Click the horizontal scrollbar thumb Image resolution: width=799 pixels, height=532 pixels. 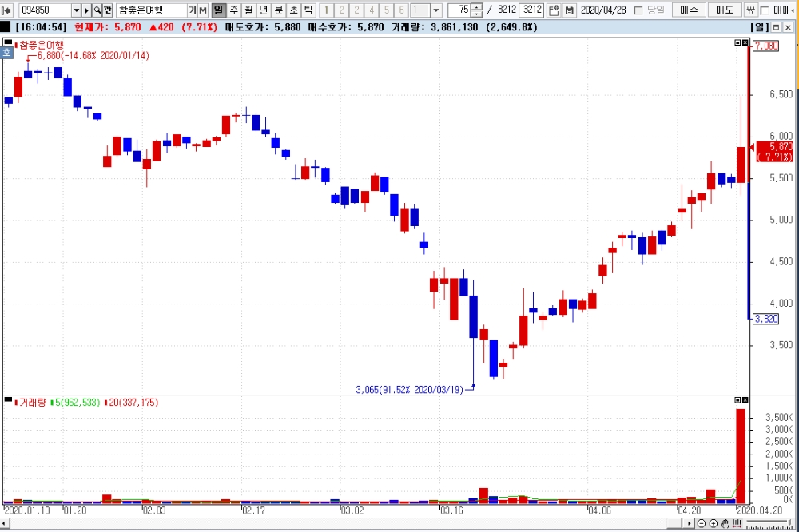point(674,523)
